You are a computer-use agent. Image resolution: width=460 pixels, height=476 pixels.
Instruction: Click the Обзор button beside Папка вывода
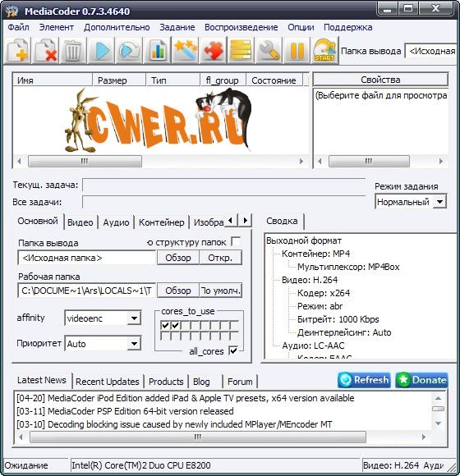click(178, 258)
